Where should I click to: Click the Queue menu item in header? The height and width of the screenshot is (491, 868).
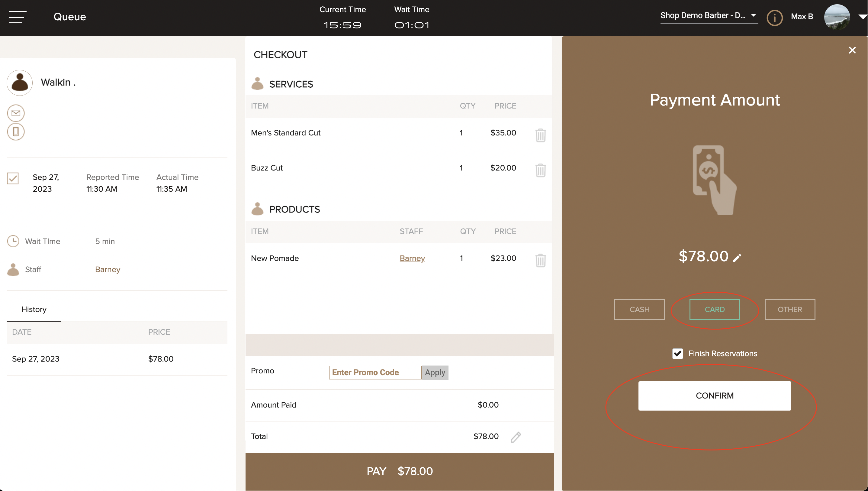(70, 17)
